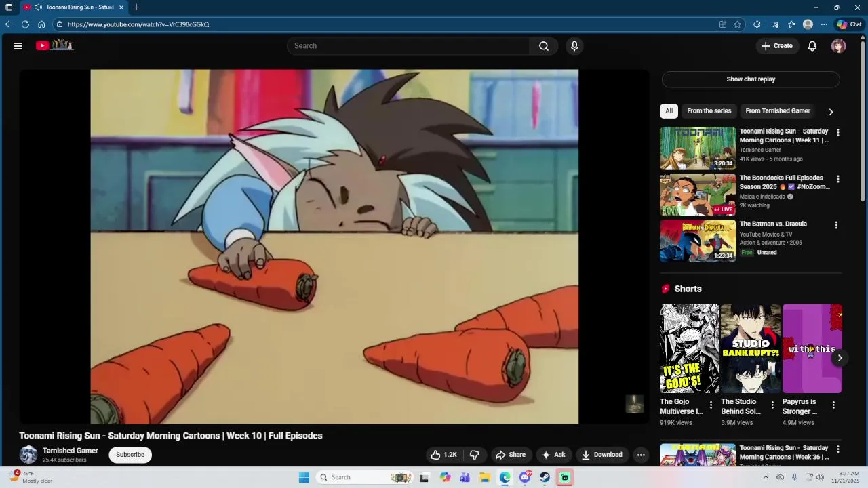
Task: Share the video
Action: 511,455
